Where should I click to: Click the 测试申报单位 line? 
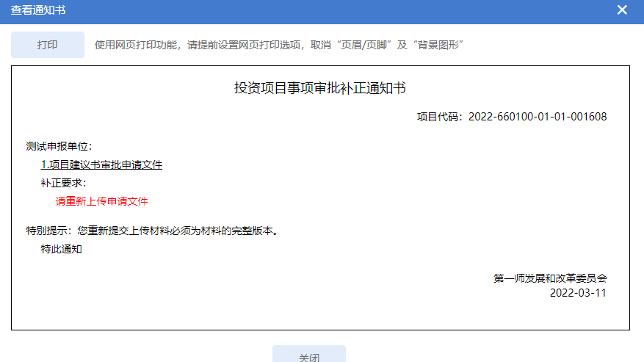[x=59, y=146]
